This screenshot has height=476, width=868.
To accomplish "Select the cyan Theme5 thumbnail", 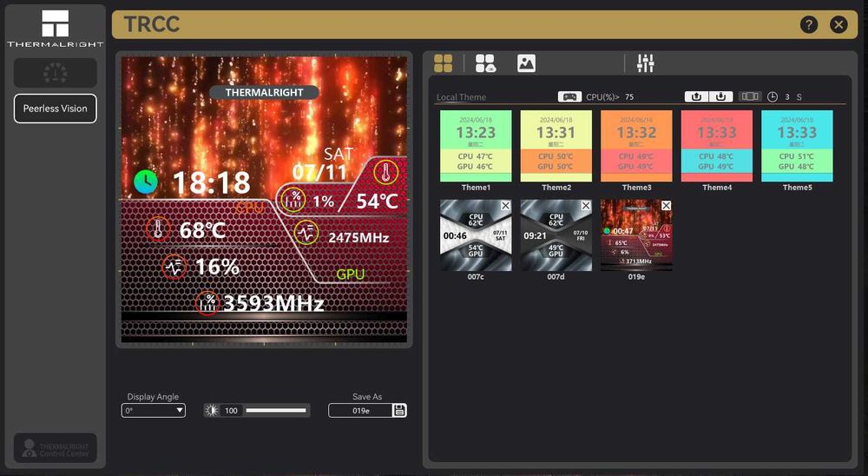I will coord(797,146).
